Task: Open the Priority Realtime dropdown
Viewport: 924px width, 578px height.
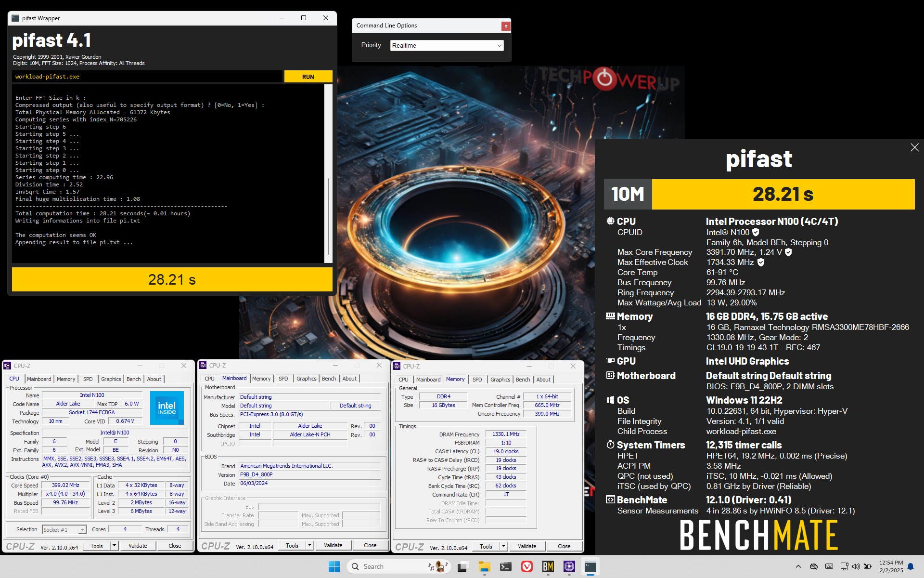Action: click(447, 45)
